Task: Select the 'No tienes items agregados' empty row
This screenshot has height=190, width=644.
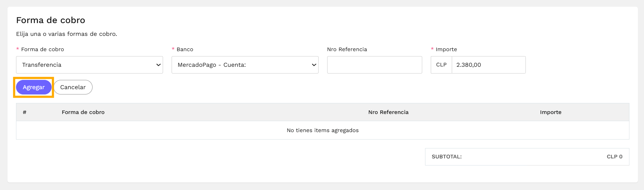Action: pos(323,130)
